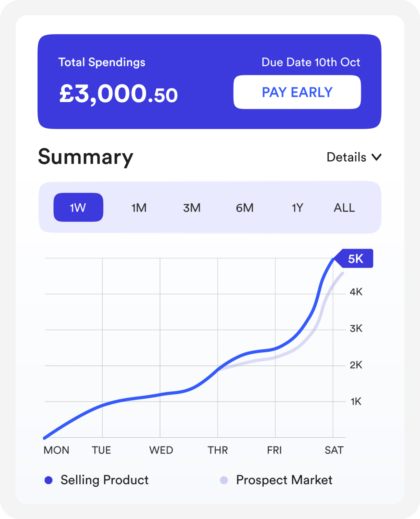Click the Due Date 10th Oct text
The width and height of the screenshot is (420, 519).
point(311,62)
